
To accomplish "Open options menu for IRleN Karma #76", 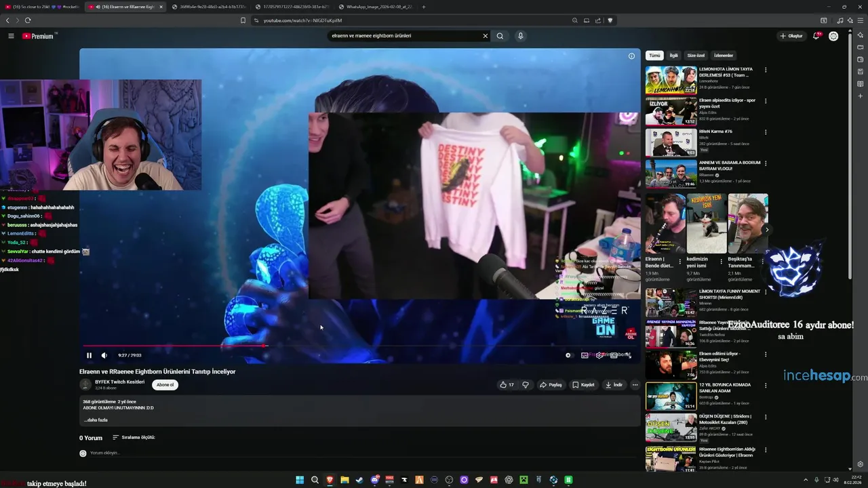I will (766, 132).
